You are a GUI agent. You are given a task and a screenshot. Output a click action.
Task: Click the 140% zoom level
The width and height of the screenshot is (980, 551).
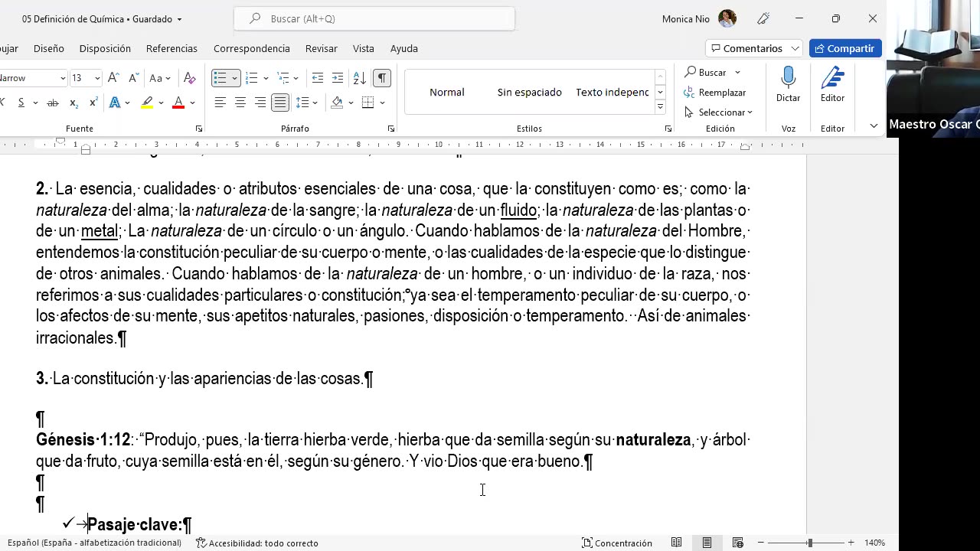[875, 543]
